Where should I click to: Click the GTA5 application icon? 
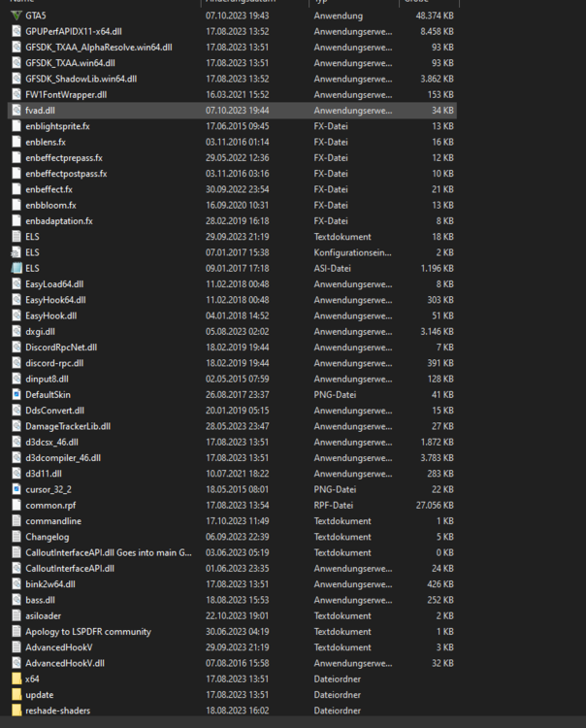[x=16, y=16]
